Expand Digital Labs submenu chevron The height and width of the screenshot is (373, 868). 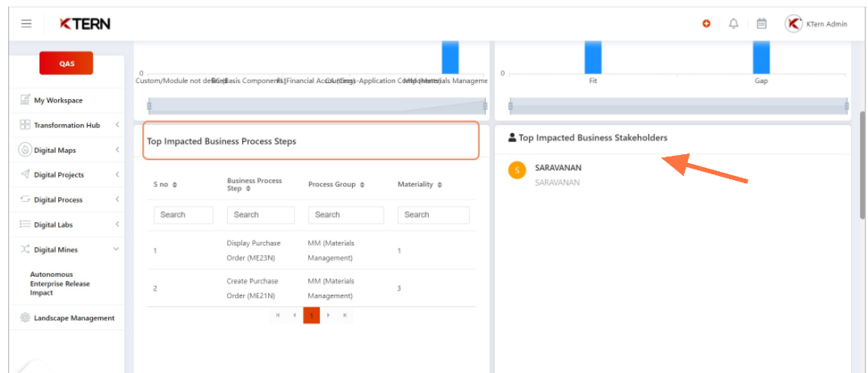point(117,224)
